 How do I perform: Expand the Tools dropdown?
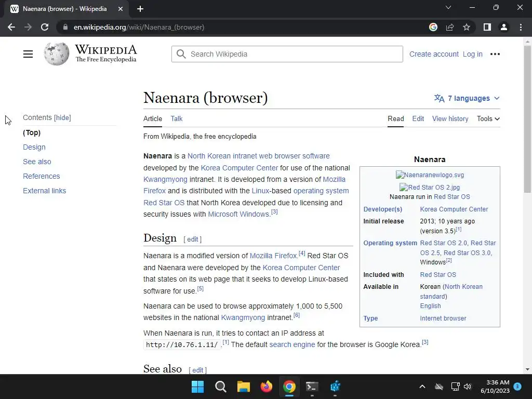[488, 119]
